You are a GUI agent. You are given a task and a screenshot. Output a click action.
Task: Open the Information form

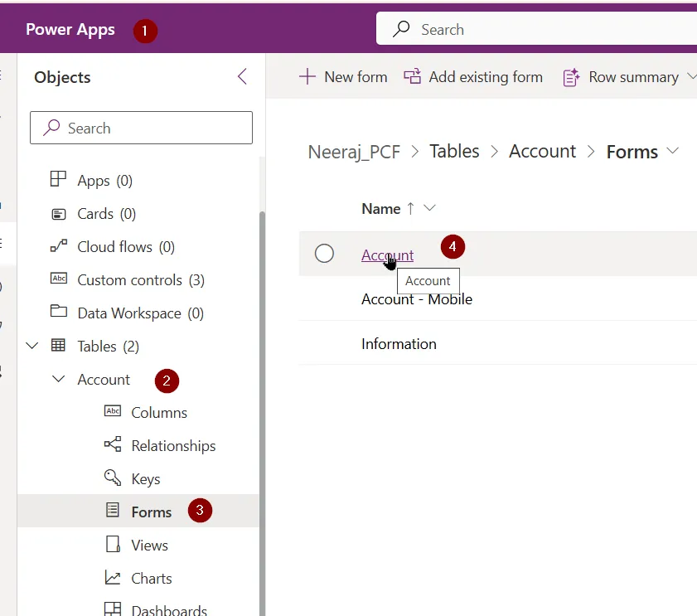pyautogui.click(x=399, y=343)
